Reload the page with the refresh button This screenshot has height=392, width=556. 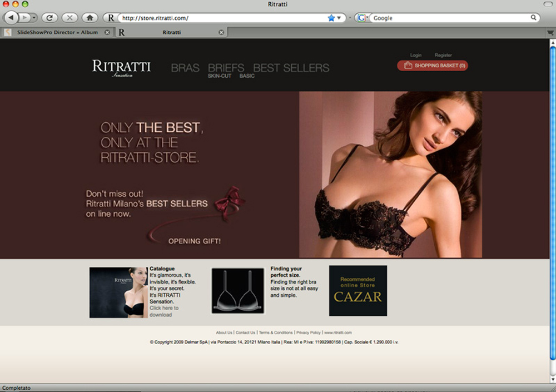(49, 17)
